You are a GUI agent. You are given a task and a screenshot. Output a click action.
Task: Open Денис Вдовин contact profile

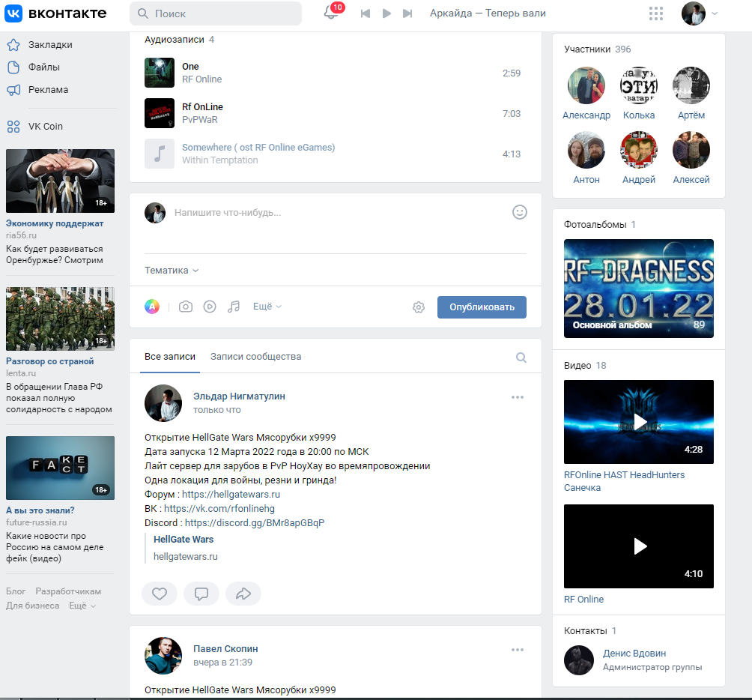(634, 654)
